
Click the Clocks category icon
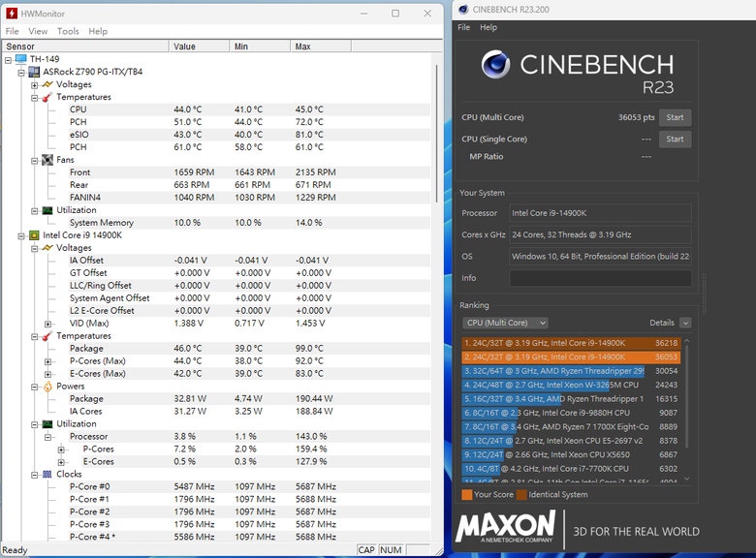(47, 474)
